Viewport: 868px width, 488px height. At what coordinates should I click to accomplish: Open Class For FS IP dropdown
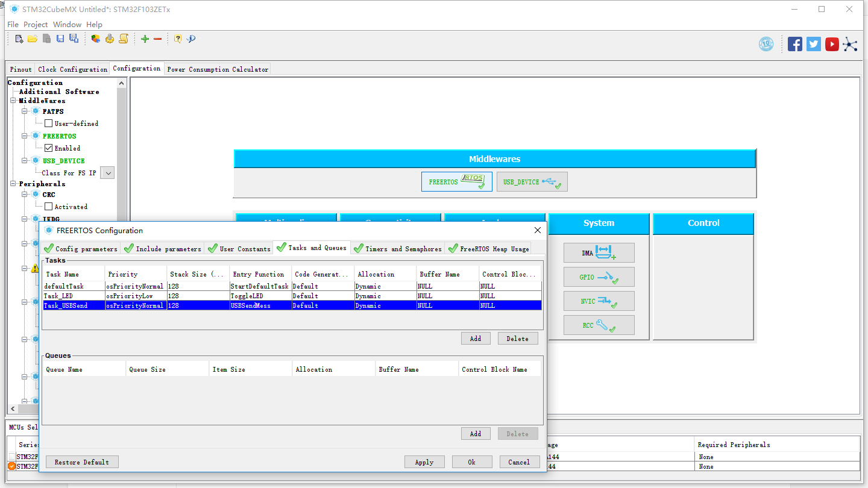click(107, 173)
